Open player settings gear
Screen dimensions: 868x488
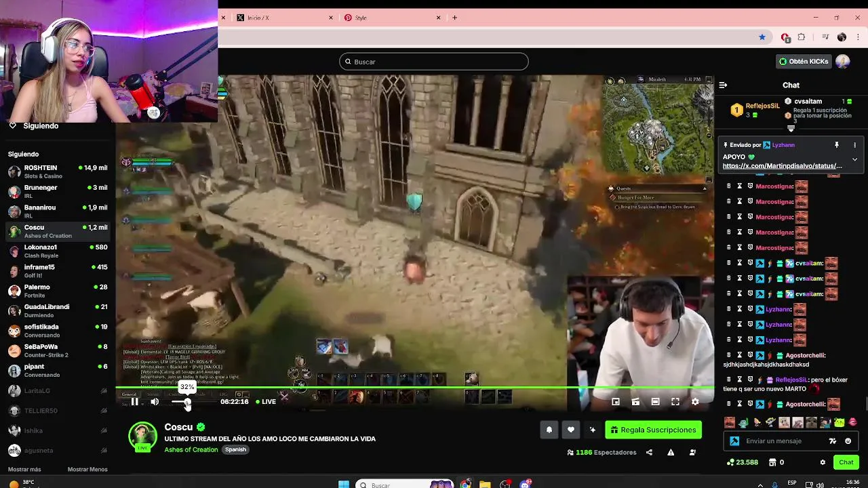(x=695, y=402)
